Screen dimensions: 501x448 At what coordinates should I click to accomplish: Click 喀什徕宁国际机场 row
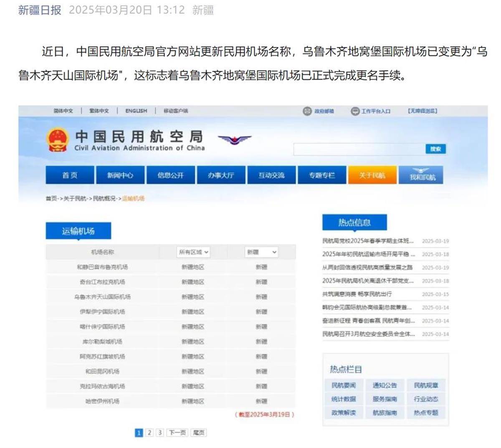[171, 327]
